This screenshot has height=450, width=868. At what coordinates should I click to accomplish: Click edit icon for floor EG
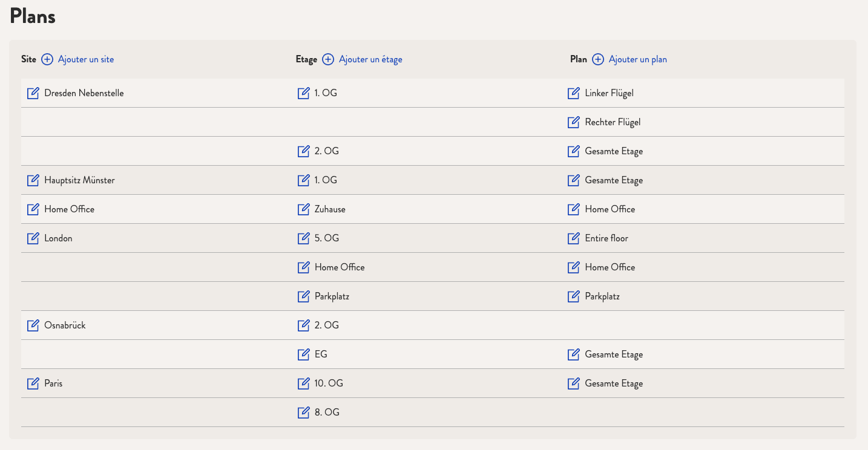click(304, 354)
